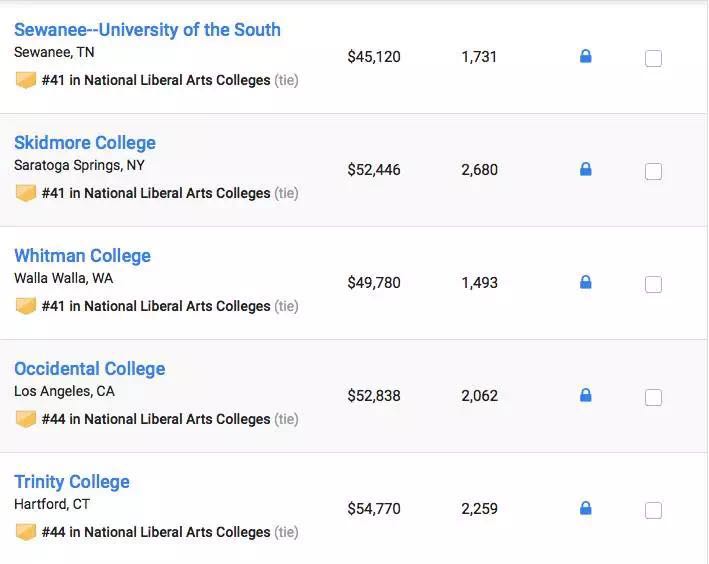Click the lock icon in Sewanee row
This screenshot has width=709, height=564.
[585, 56]
